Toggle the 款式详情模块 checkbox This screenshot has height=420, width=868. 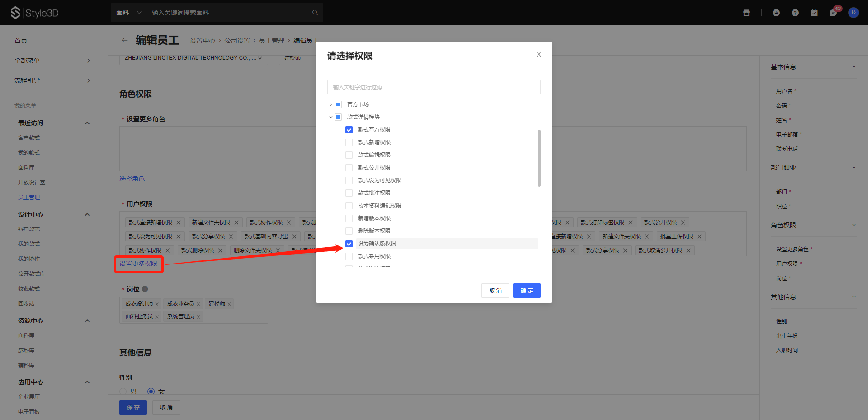click(x=338, y=117)
